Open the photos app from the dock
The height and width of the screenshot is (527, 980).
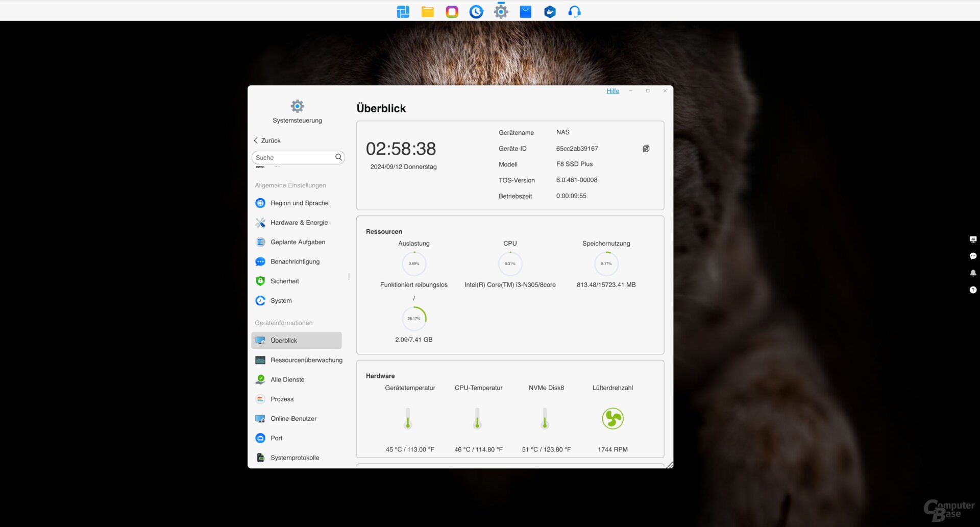pos(452,11)
